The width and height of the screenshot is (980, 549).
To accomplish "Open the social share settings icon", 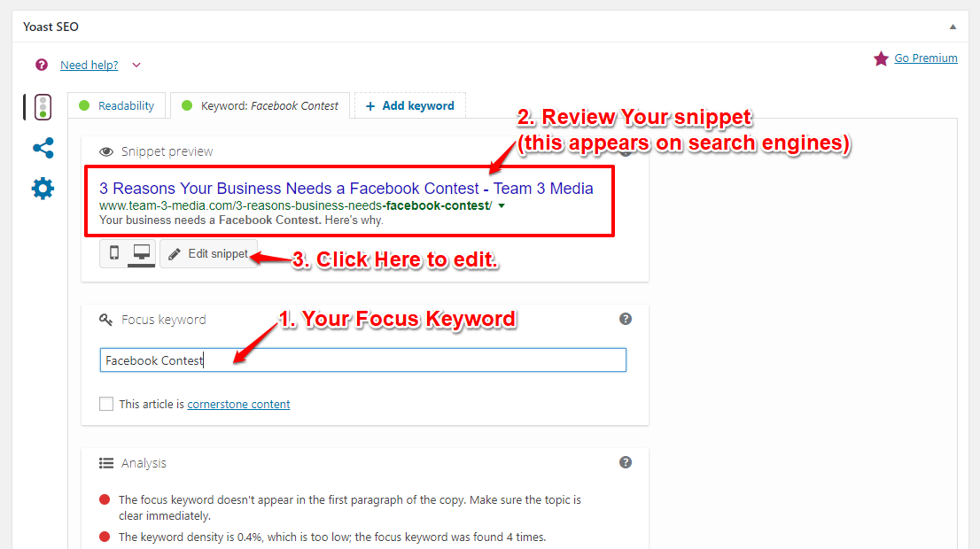I will (x=43, y=148).
